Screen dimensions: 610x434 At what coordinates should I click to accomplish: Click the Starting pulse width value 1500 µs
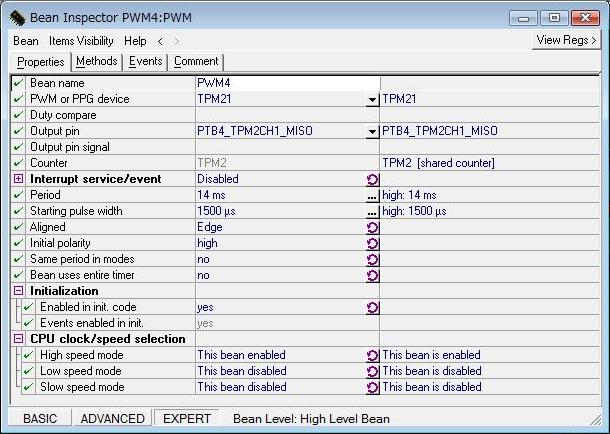click(x=216, y=211)
